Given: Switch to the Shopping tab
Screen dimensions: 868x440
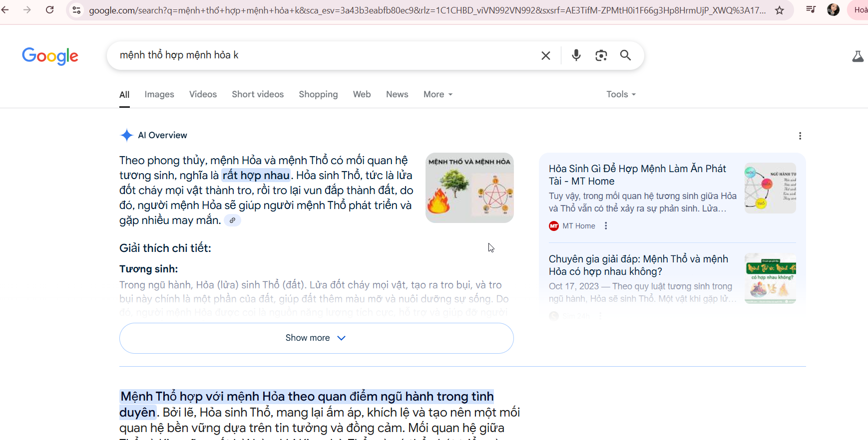Looking at the screenshot, I should (318, 94).
